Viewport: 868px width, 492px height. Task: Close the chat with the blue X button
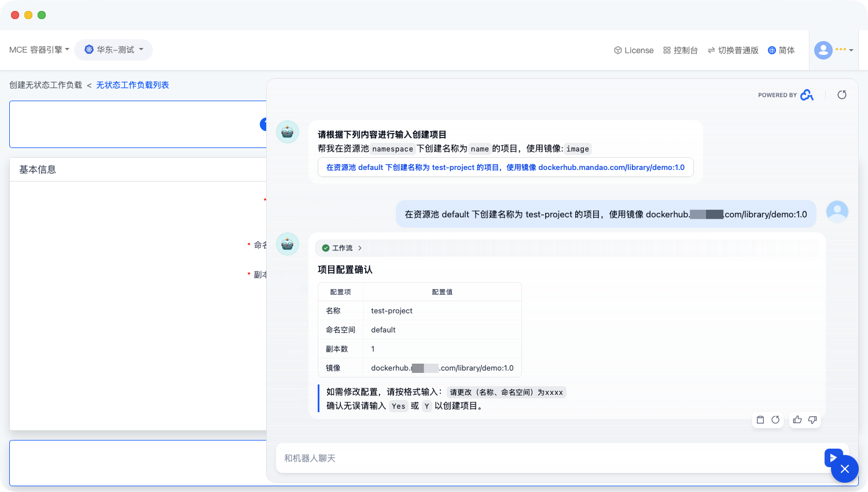coord(844,469)
